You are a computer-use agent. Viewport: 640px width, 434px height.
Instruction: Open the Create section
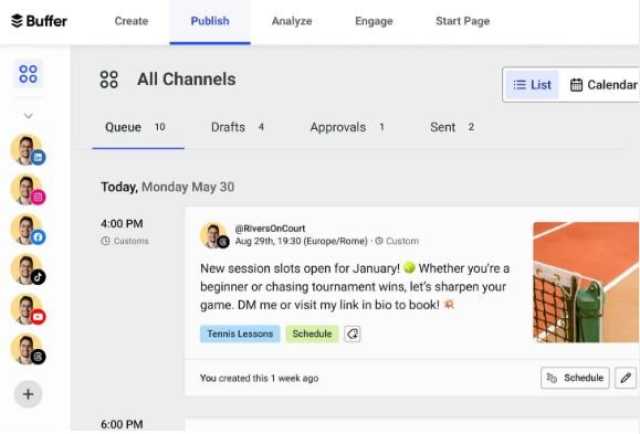coord(131,21)
